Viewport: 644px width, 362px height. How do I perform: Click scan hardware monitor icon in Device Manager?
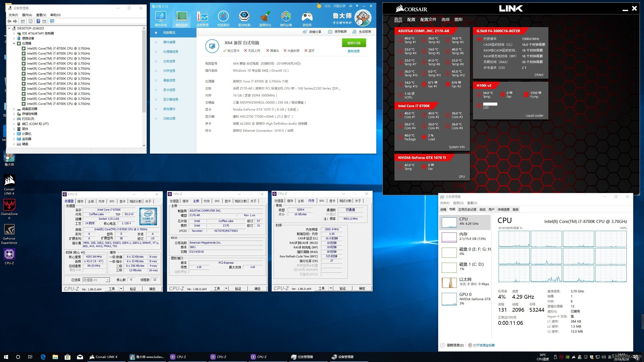[x=52, y=21]
